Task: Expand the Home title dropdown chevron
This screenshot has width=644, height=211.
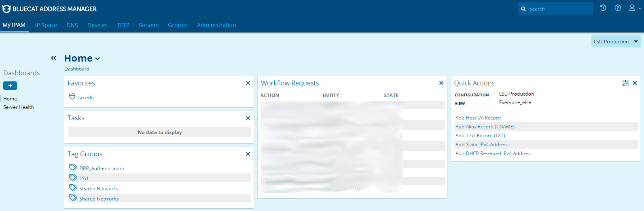Action: point(97,59)
